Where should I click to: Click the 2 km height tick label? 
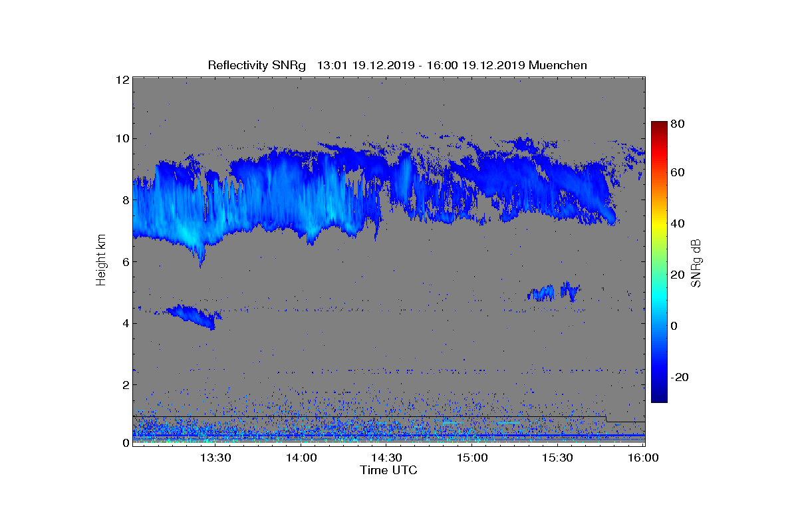[125, 384]
